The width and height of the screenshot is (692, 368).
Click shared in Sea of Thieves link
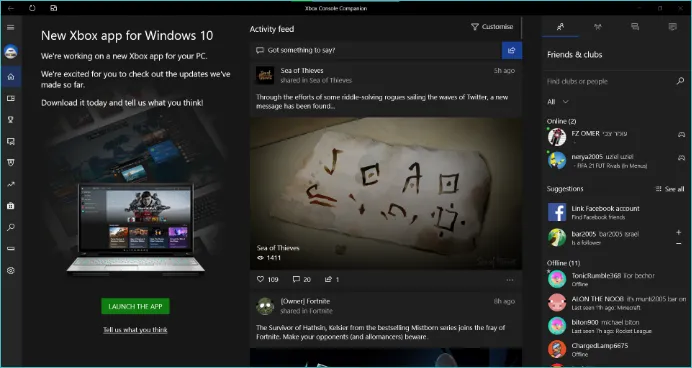coord(316,80)
